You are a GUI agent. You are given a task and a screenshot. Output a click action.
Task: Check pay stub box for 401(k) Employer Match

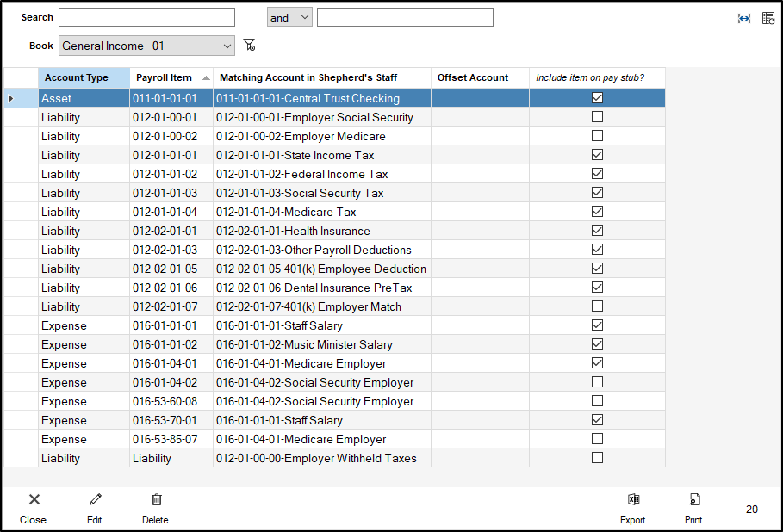coord(597,306)
